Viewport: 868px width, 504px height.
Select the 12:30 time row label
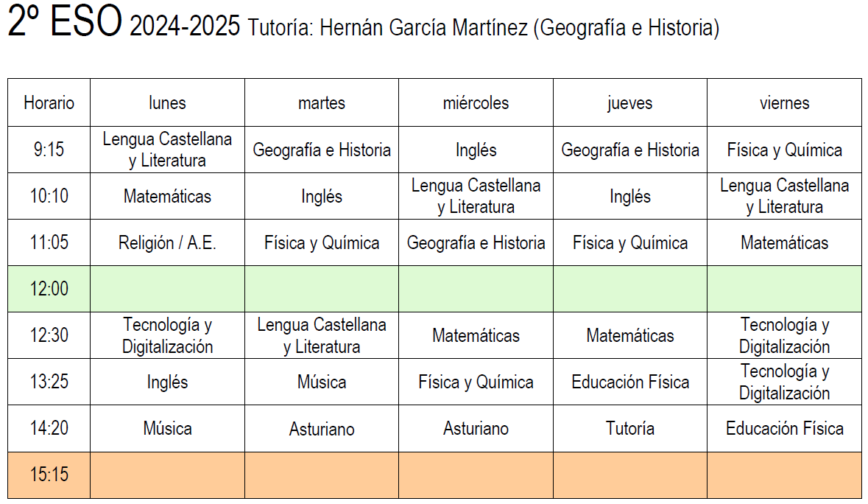pyautogui.click(x=49, y=335)
